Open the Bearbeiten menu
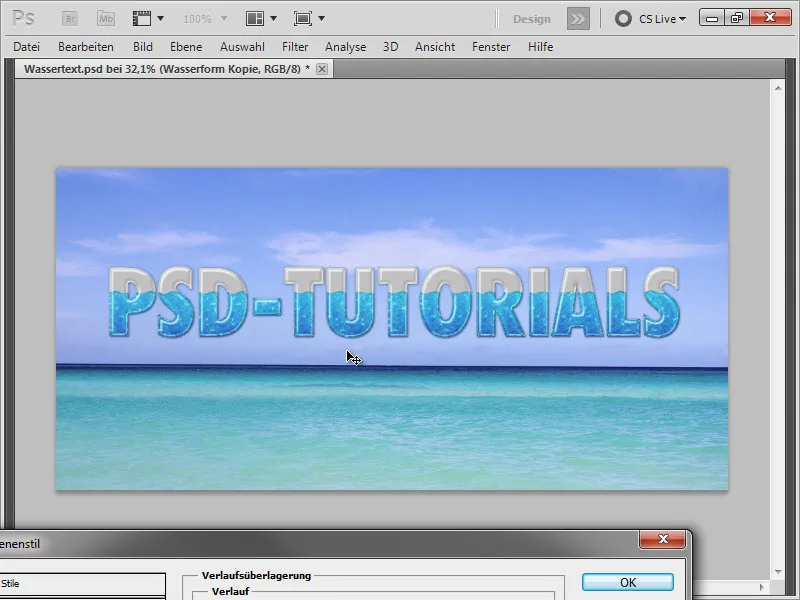Viewport: 800px width, 600px height. click(86, 47)
